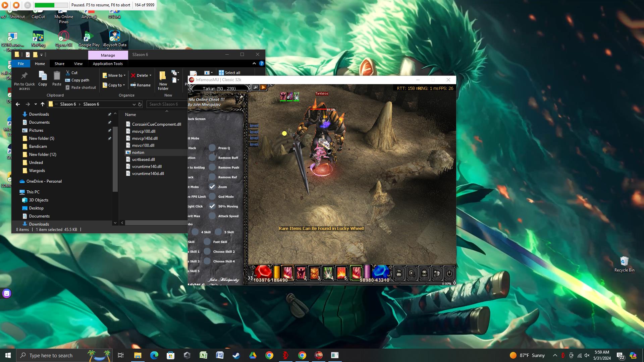The image size is (644, 362).
Task: Click Rename in Organize group
Action: [141, 85]
